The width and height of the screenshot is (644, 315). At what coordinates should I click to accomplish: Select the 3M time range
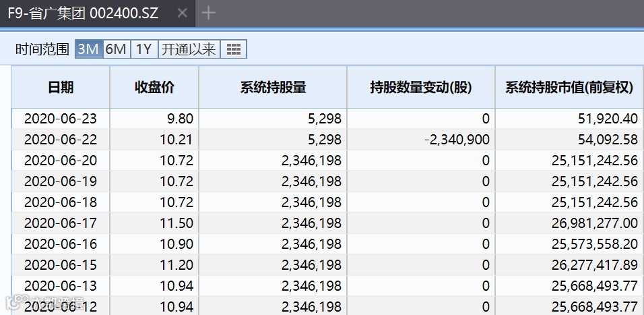click(88, 49)
